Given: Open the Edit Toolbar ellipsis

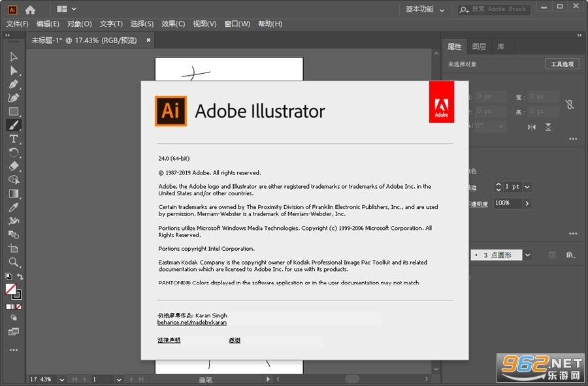Looking at the screenshot, I should (x=14, y=350).
